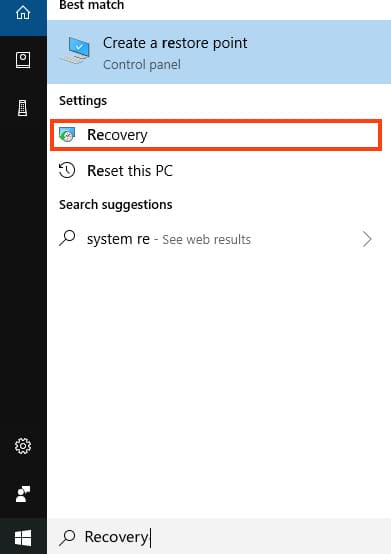Screen dimensions: 391x554
Task: Open the Settings gear in sidebar
Action: [x=23, y=446]
